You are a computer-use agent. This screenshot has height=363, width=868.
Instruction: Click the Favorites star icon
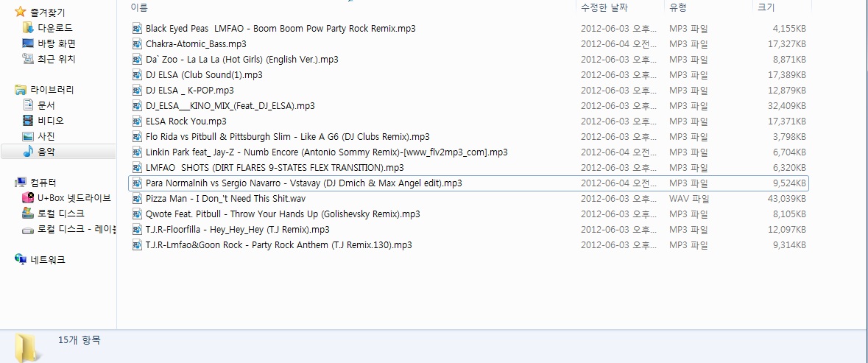coord(21,12)
